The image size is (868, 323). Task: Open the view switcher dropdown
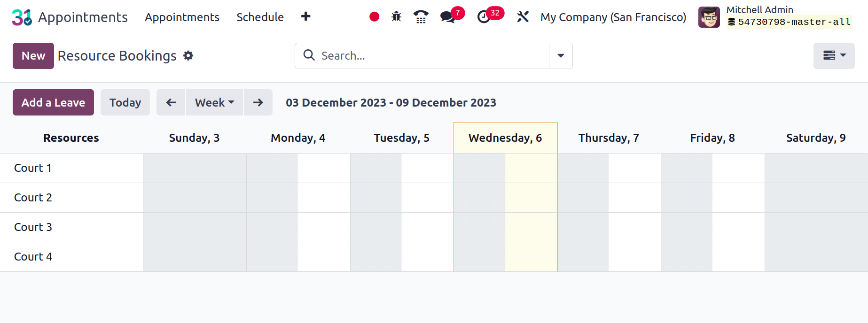(834, 56)
